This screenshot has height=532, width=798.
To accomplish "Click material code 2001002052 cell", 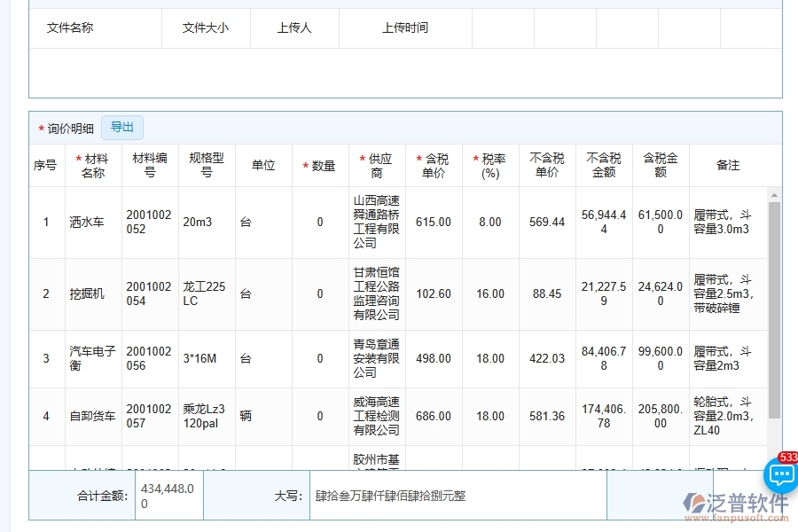I will point(149,222).
